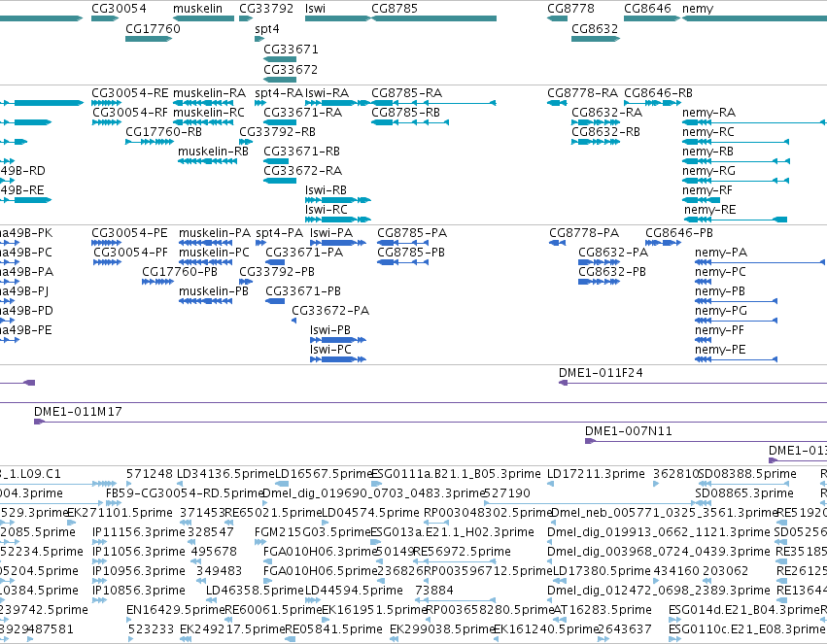Image resolution: width=827 pixels, height=644 pixels.
Task: Select transcript CG33671-RA
Action: click(303, 113)
